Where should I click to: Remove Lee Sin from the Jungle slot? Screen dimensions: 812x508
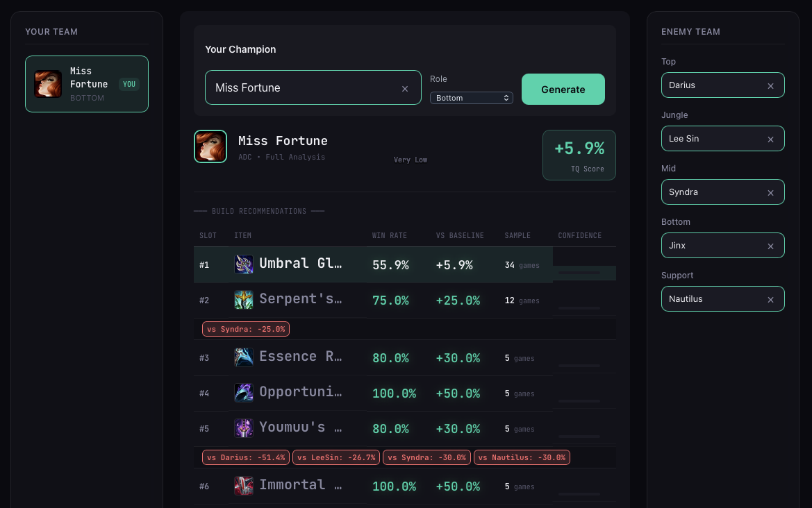point(770,139)
